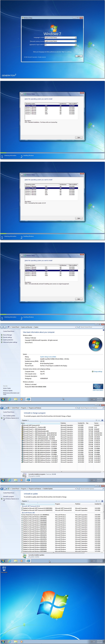Screen dimensions: 105x644
Task: Click Installed Updates breadcrumb segment
Action: (48, 488)
